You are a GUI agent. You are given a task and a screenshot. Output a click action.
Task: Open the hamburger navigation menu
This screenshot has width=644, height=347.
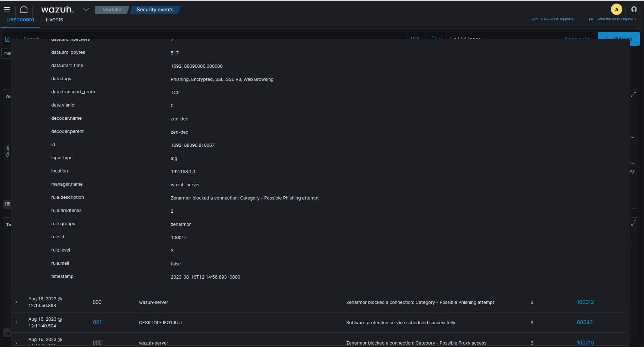pos(7,10)
